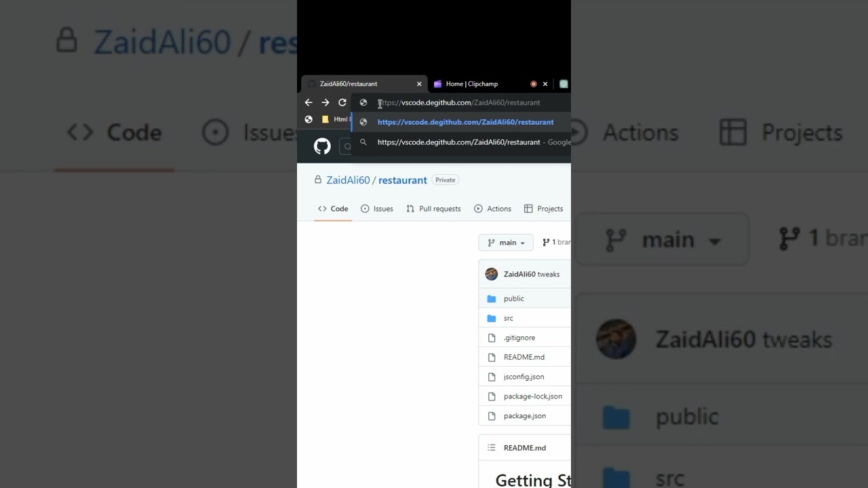Open the .gitignore file
Image resolution: width=868 pixels, height=488 pixels.
coord(519,338)
